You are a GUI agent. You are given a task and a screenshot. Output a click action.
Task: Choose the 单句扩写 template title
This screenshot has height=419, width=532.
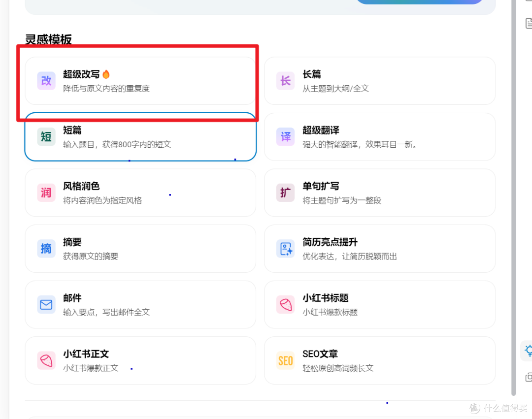tap(321, 186)
